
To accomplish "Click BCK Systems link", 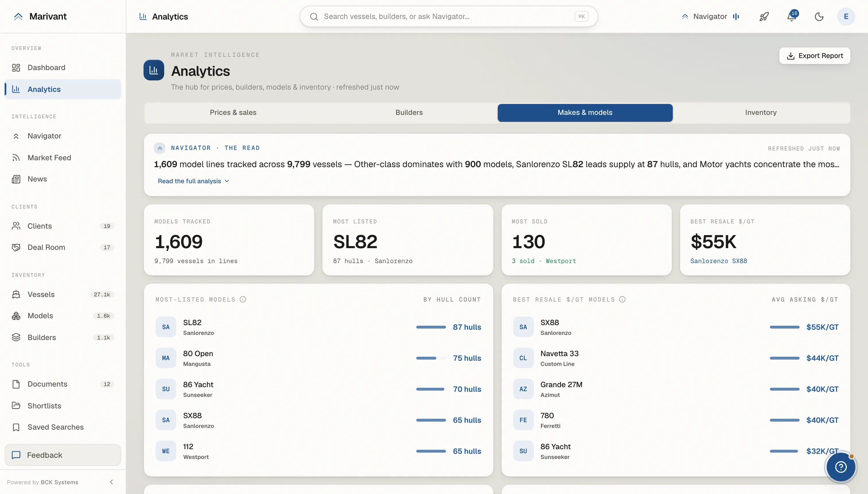I will pyautogui.click(x=59, y=482).
